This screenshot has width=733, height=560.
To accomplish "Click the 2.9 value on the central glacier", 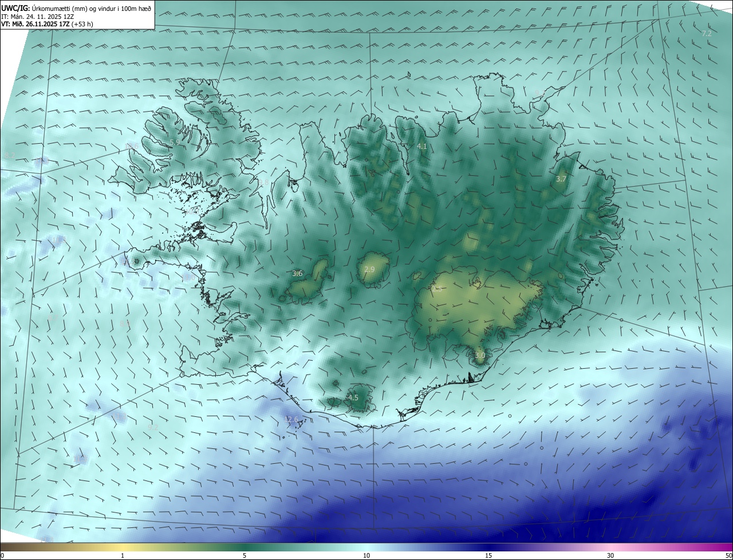I will 369,269.
